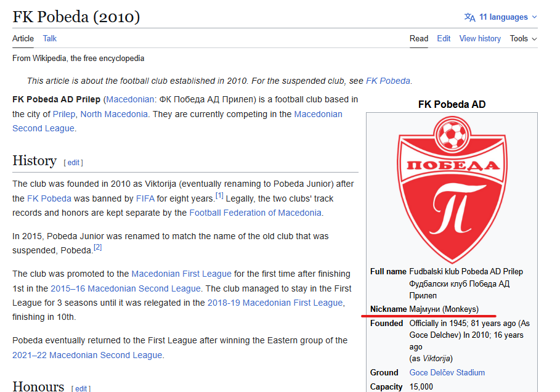560x392 pixels.
Task: Click the Full name infobox label
Action: 388,272
